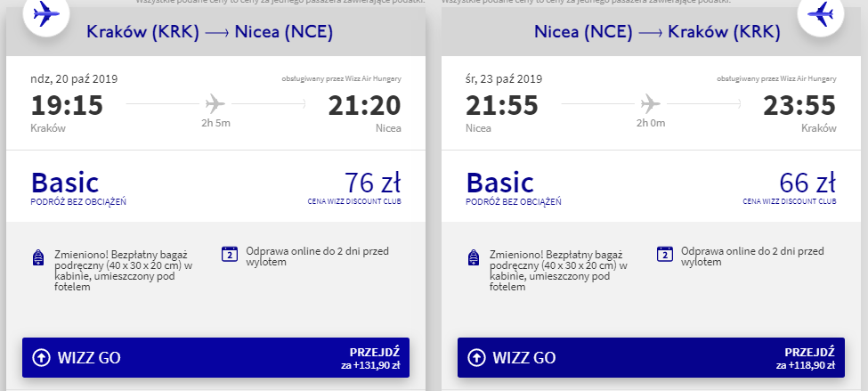The height and width of the screenshot is (391, 868).
Task: Click the return card's online check-in text
Action: (x=752, y=257)
